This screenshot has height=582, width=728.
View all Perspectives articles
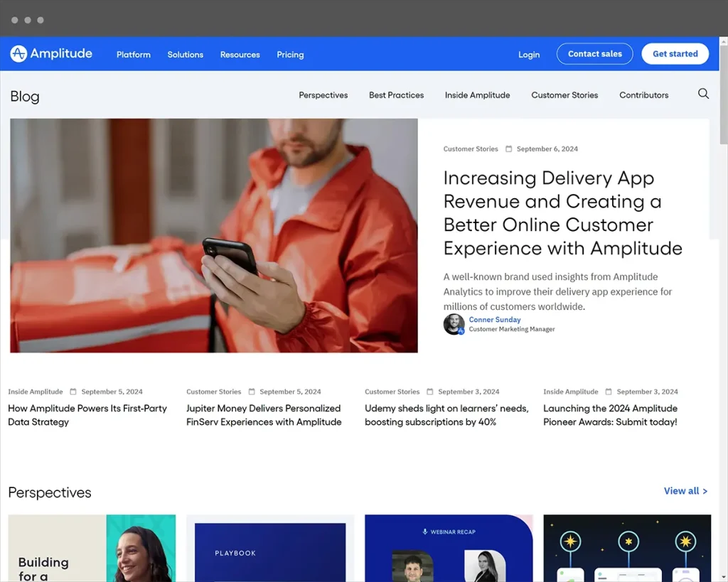pos(685,491)
